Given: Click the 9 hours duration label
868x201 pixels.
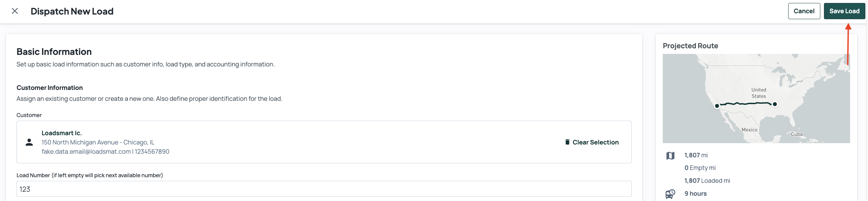Looking at the screenshot, I should [x=696, y=194].
